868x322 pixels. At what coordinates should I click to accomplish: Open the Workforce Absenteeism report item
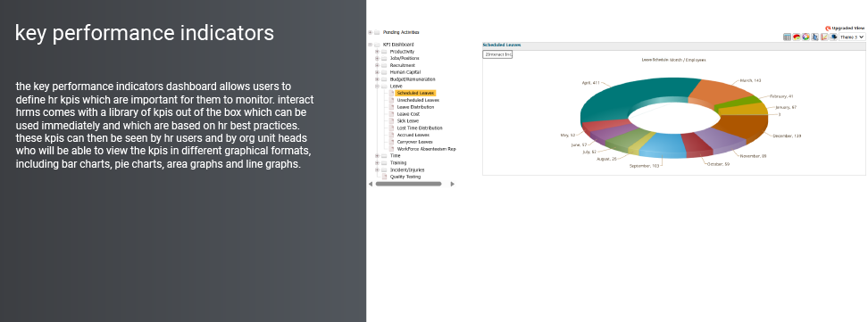pos(426,149)
